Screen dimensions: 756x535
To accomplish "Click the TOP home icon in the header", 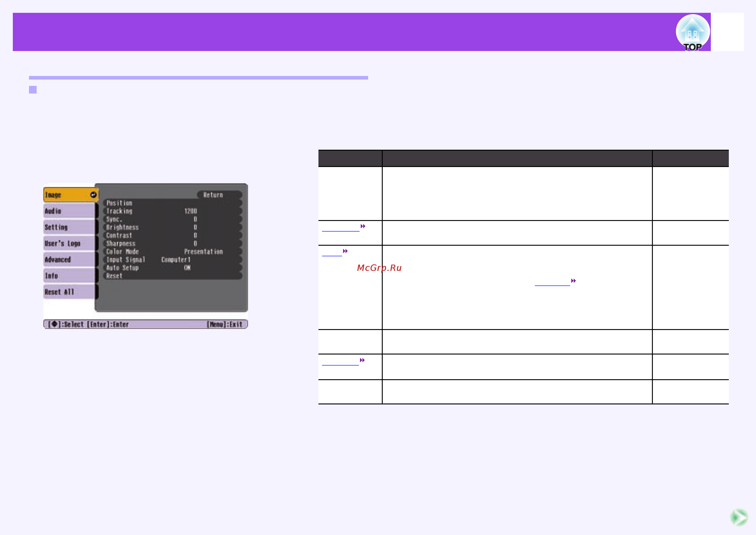I will pos(693,32).
